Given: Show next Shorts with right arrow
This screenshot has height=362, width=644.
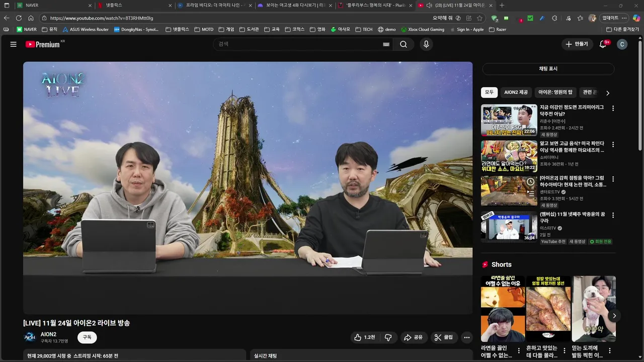Looking at the screenshot, I should 614,316.
